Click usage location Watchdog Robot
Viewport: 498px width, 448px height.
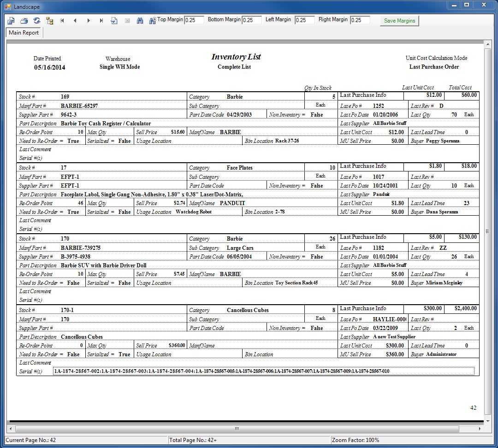pyautogui.click(x=193, y=212)
